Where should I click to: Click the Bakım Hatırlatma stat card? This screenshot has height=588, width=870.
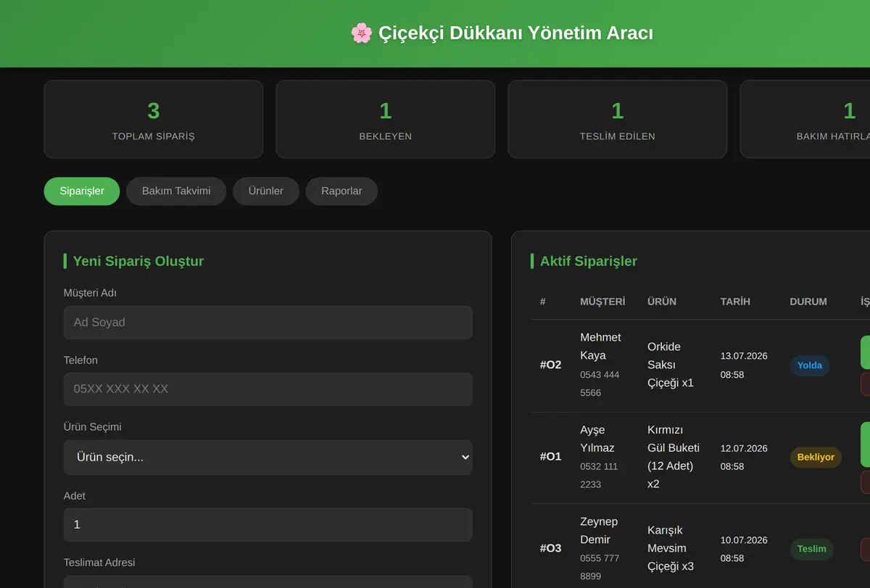(805, 119)
